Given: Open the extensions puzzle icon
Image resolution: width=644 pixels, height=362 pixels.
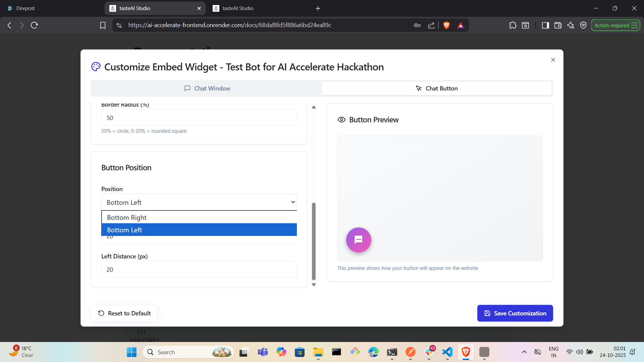Looking at the screenshot, I should coord(513,25).
